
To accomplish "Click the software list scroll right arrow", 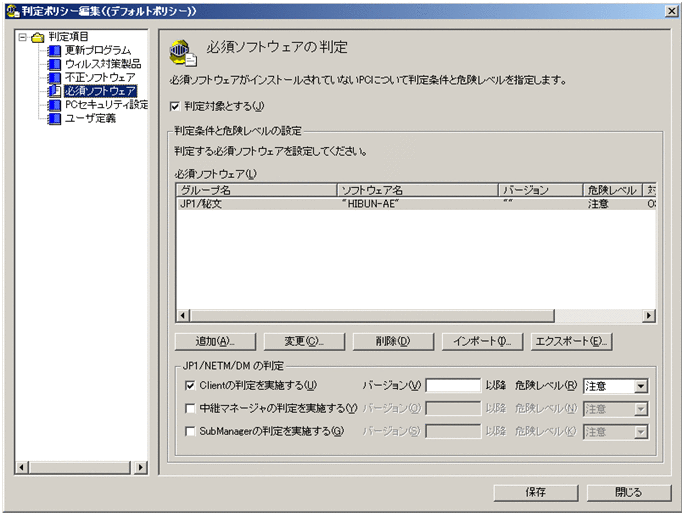I will [649, 316].
